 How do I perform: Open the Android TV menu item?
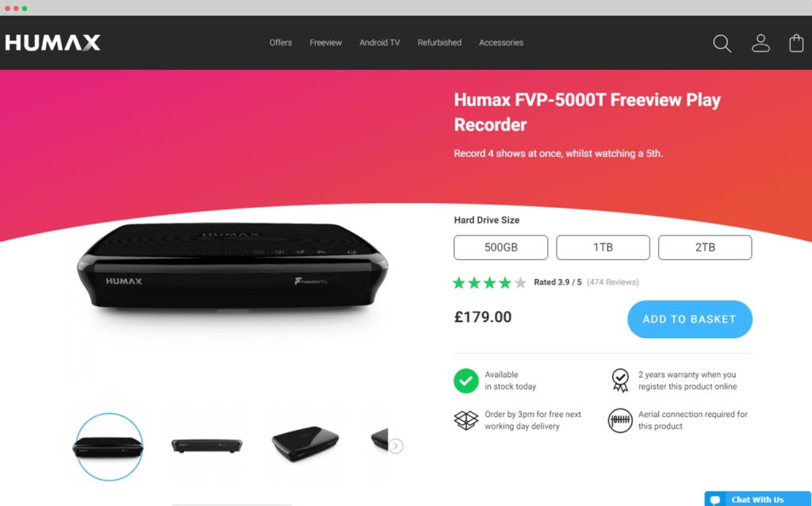[380, 43]
